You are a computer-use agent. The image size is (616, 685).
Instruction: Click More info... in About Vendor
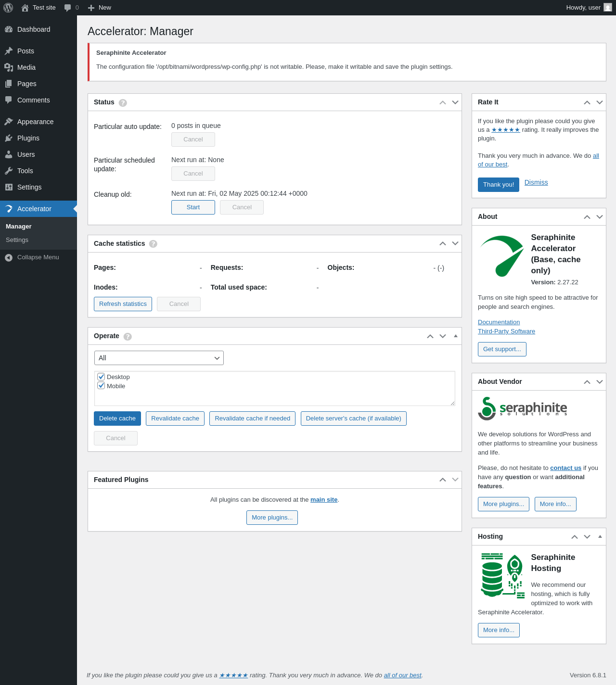555,504
